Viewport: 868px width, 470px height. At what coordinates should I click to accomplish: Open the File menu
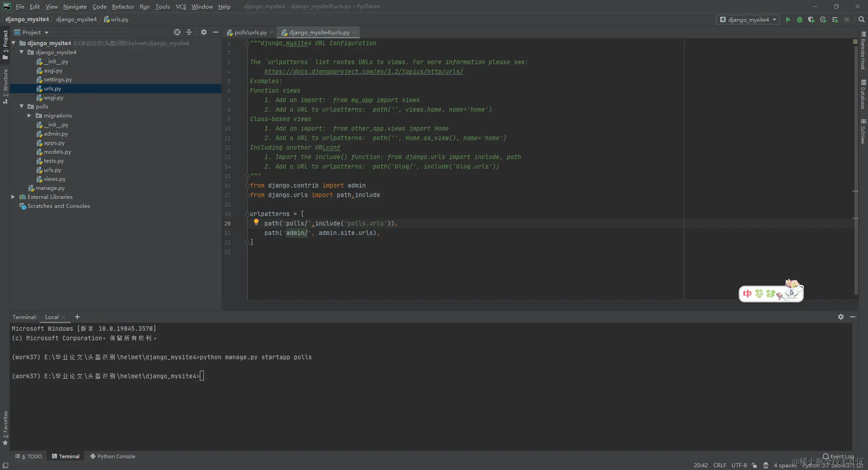pyautogui.click(x=20, y=6)
